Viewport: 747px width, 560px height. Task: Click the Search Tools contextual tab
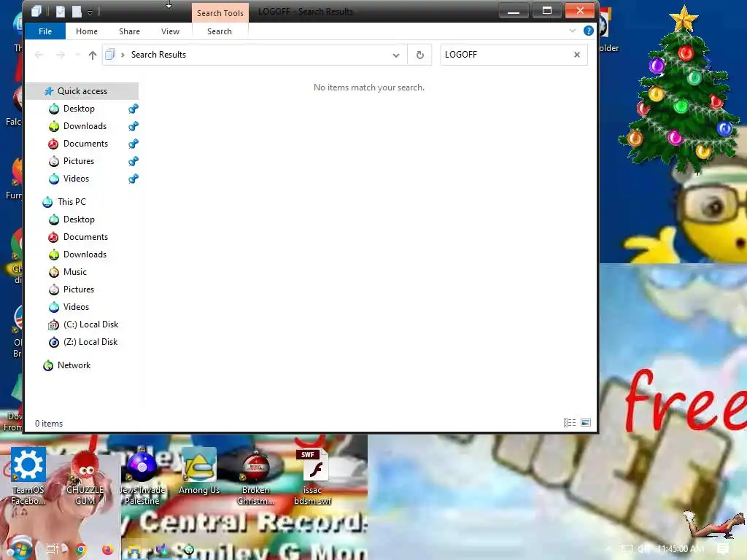pos(220,13)
